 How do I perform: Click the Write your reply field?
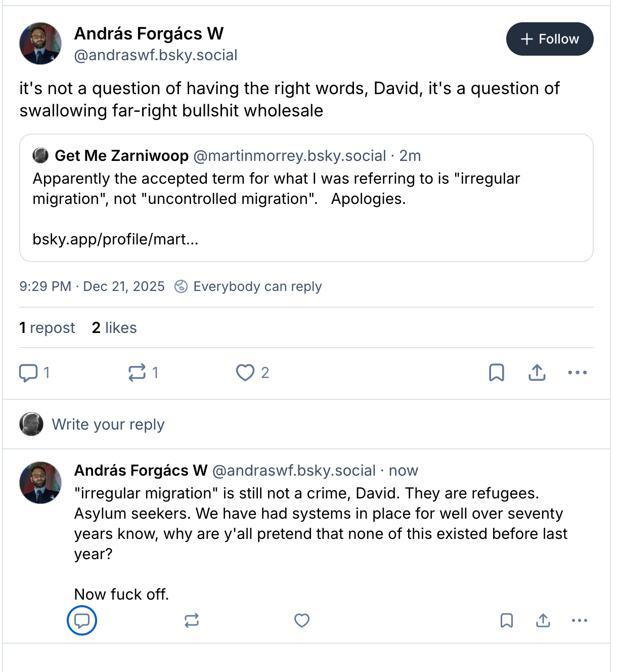pos(108,424)
